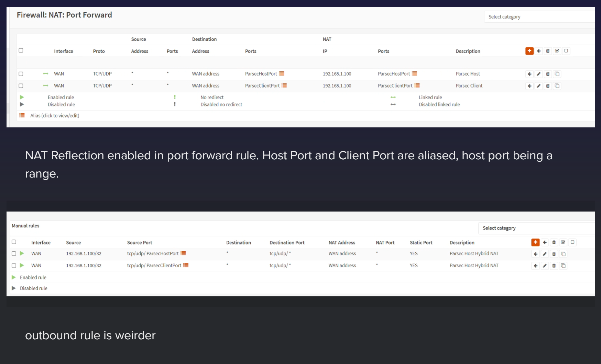
Task: Click the add outbound manual rule button
Action: click(x=535, y=242)
